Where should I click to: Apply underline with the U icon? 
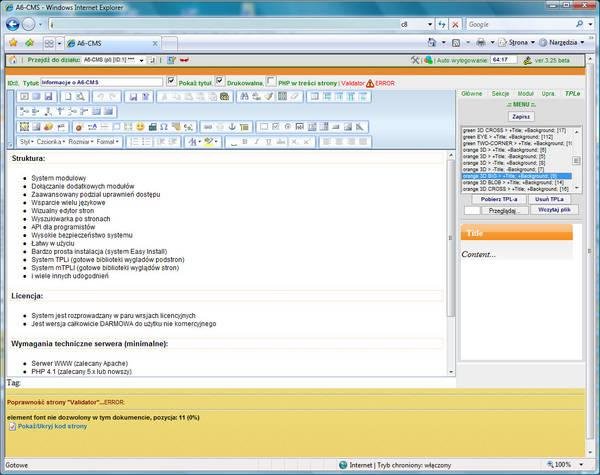pos(269,142)
